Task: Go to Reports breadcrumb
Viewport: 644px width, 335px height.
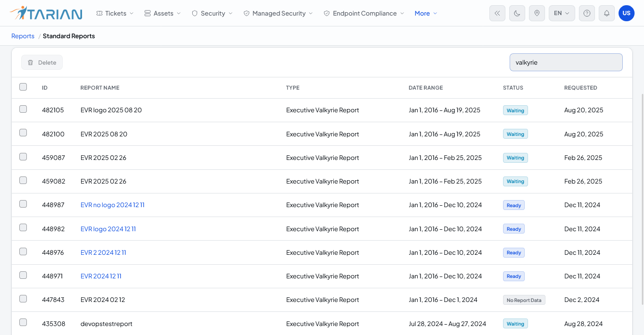Action: [x=23, y=36]
